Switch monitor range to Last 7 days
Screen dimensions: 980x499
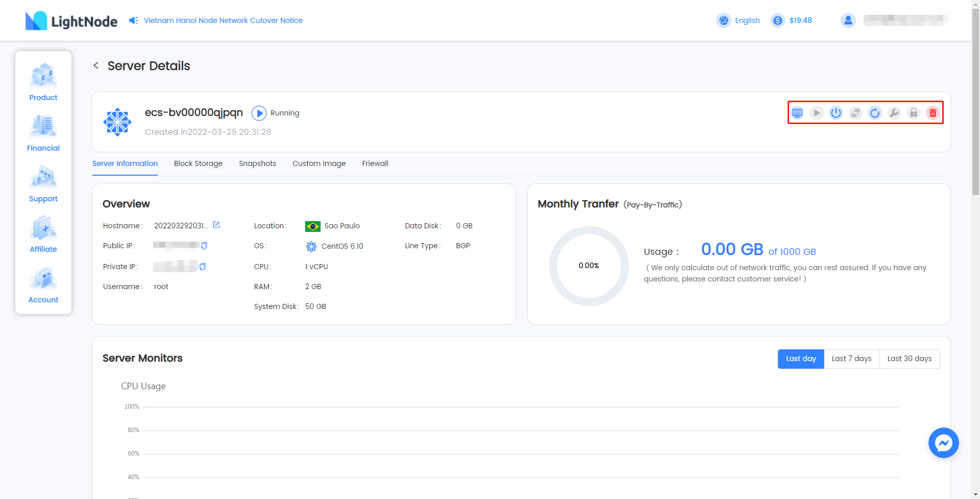(851, 359)
